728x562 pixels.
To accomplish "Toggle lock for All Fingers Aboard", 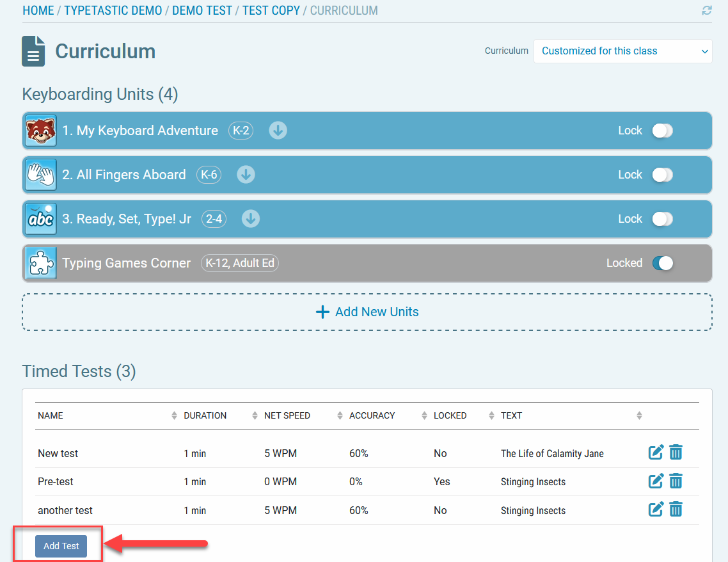I will coord(662,175).
